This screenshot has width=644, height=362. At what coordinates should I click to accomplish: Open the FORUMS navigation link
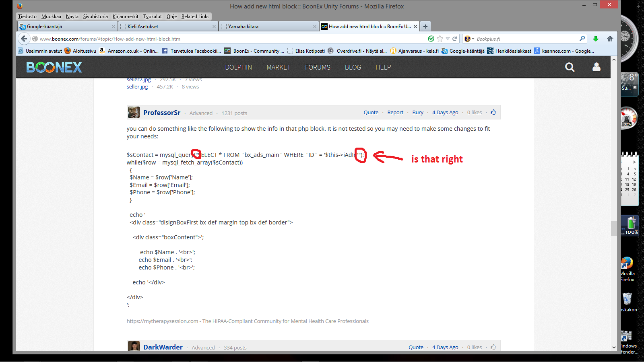coord(318,67)
